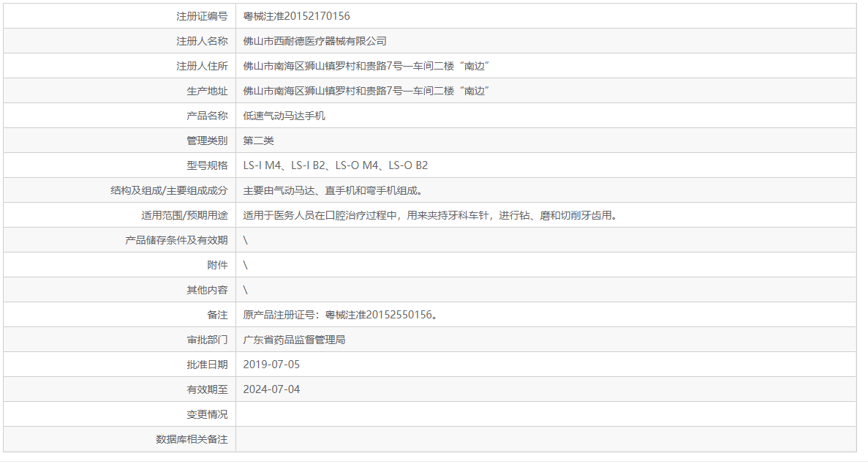The width and height of the screenshot is (868, 467).
Task: Click department 广东省药品监督管理局
Action: pyautogui.click(x=294, y=340)
